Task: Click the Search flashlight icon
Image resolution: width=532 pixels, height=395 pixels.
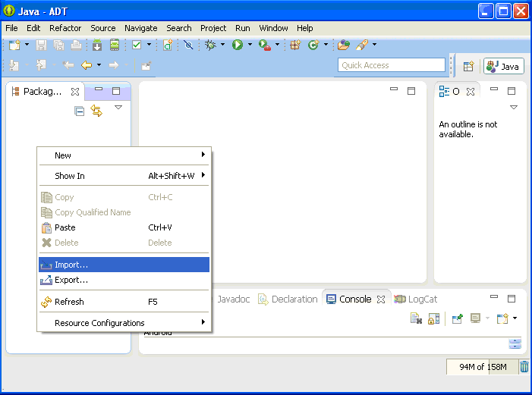Action: (x=362, y=45)
